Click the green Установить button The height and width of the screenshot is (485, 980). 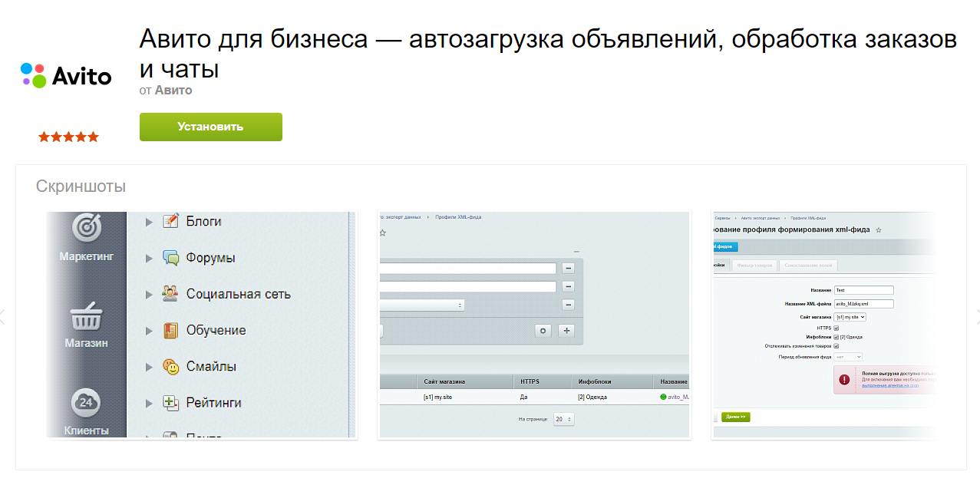tap(210, 127)
